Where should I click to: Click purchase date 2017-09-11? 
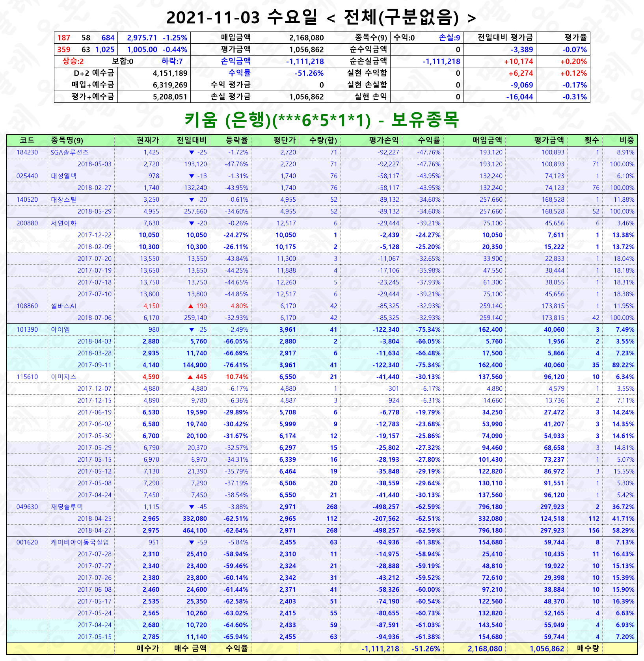tap(95, 365)
